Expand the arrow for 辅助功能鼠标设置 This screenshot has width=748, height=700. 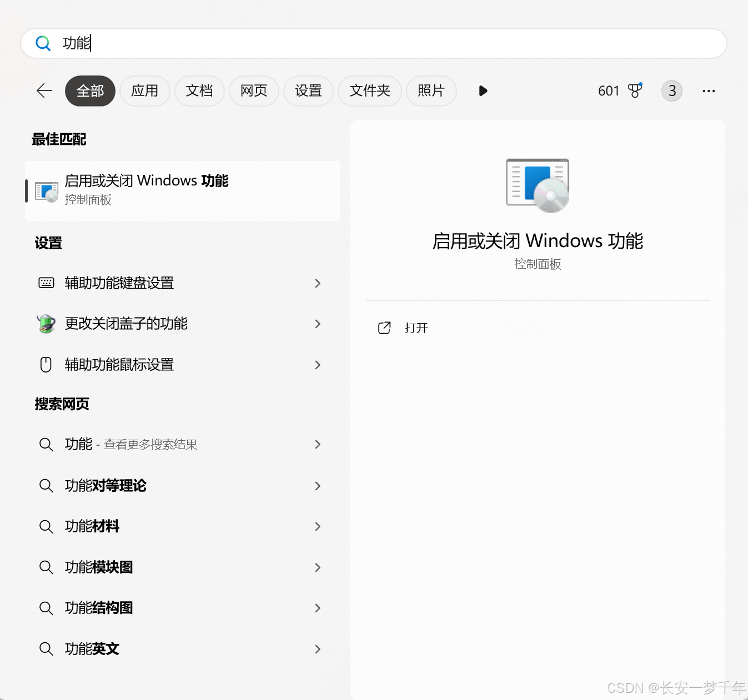318,365
